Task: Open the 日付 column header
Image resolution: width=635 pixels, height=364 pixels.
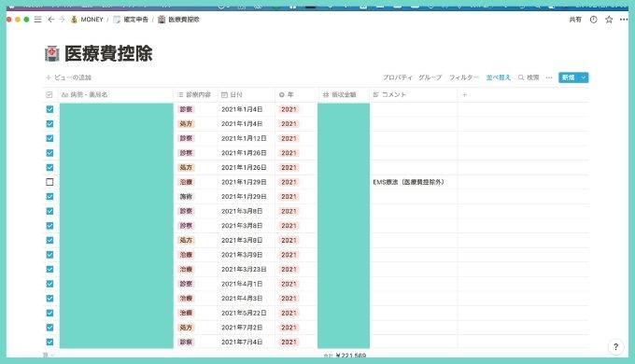Action: [x=247, y=95]
